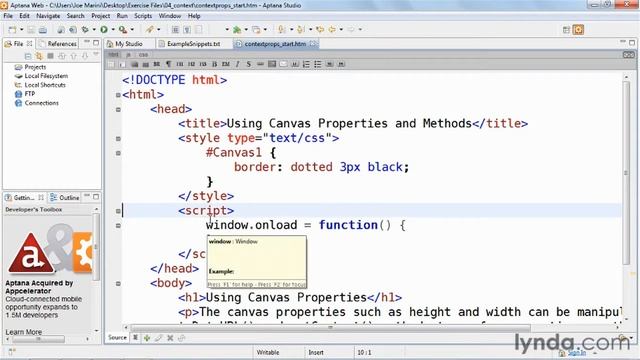Insert an H2 heading tag icon

click(191, 64)
